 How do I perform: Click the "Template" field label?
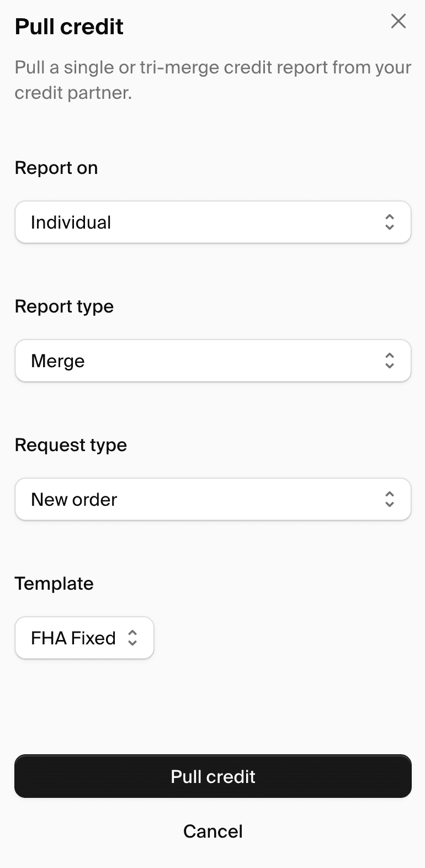54,584
